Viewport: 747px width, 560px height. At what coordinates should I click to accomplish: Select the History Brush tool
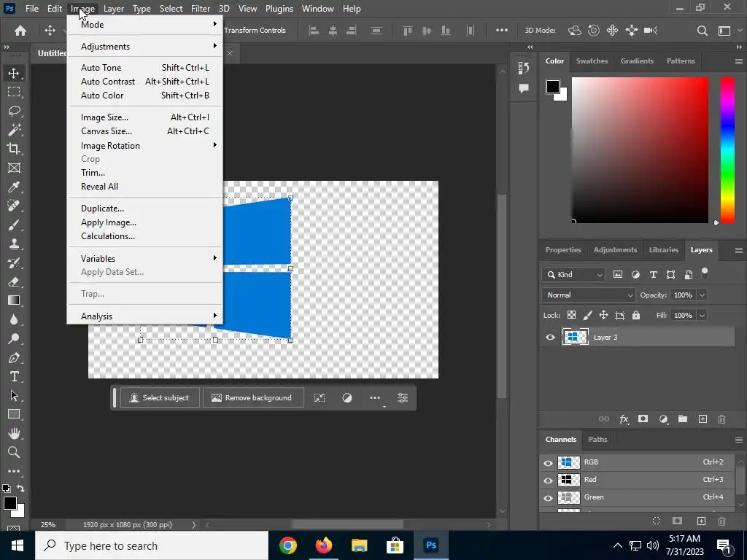tap(14, 262)
